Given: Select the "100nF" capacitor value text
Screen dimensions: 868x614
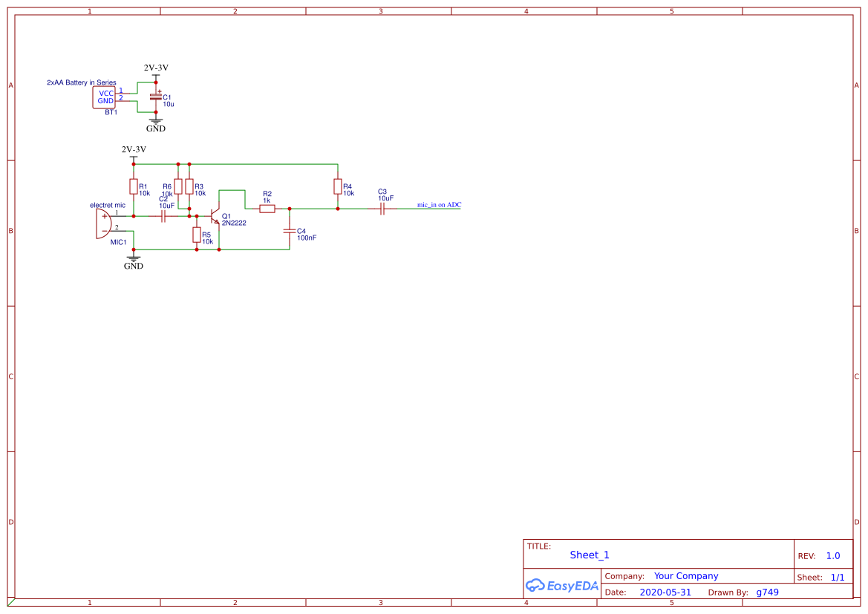Looking at the screenshot, I should 307,238.
